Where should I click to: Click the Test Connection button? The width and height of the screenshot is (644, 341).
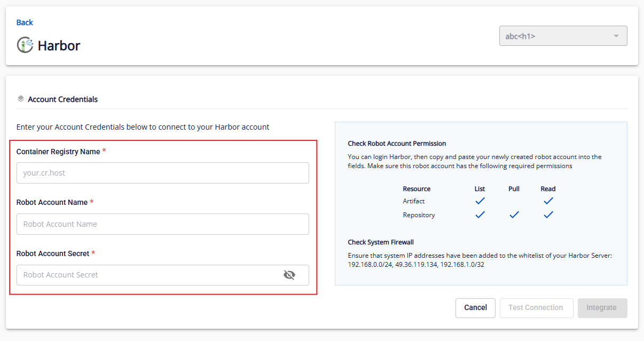(x=536, y=308)
